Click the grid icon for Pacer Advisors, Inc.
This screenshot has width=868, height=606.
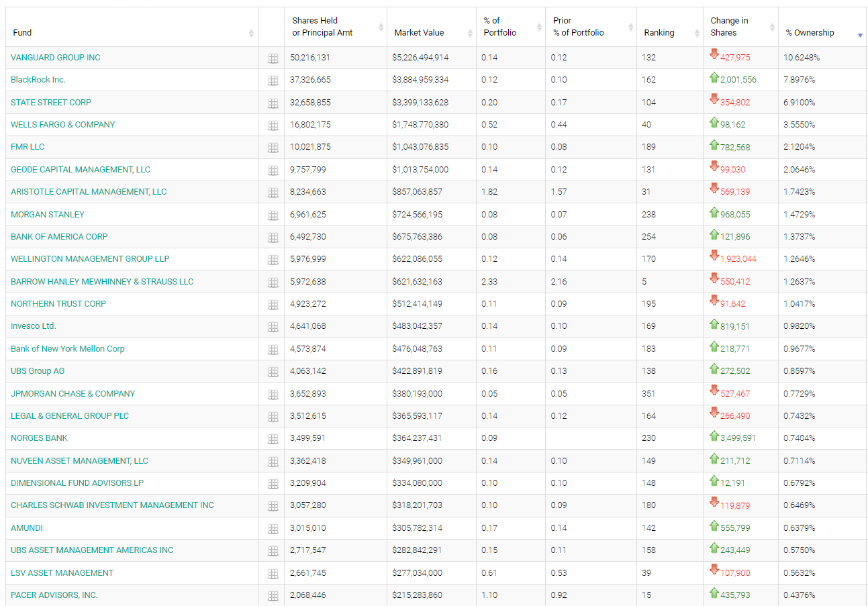coord(273,596)
